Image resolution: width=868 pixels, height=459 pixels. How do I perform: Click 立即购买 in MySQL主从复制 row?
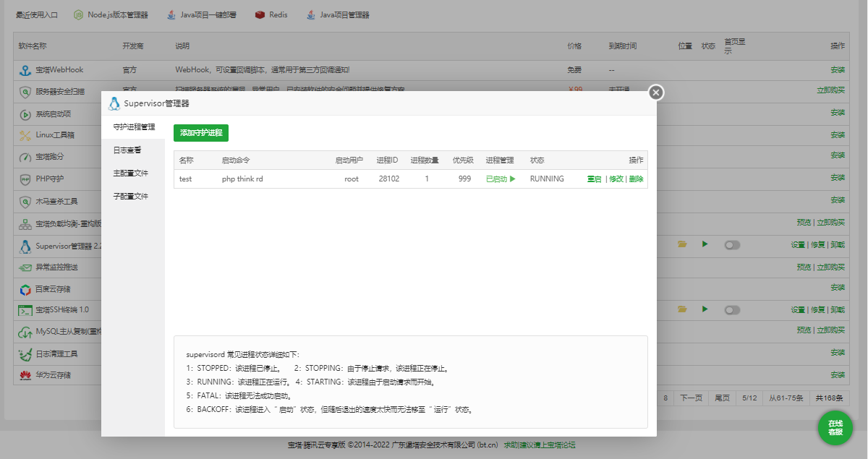pos(830,330)
